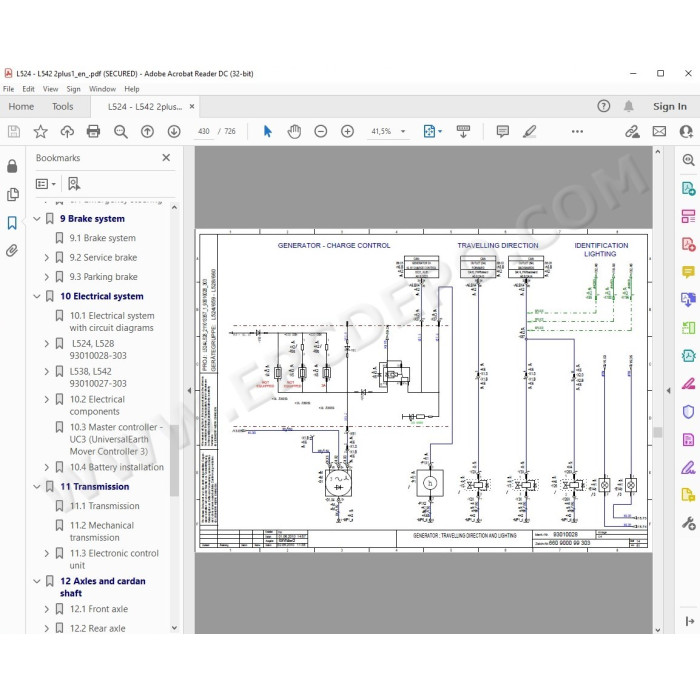Upload file to cloud icon

click(67, 131)
